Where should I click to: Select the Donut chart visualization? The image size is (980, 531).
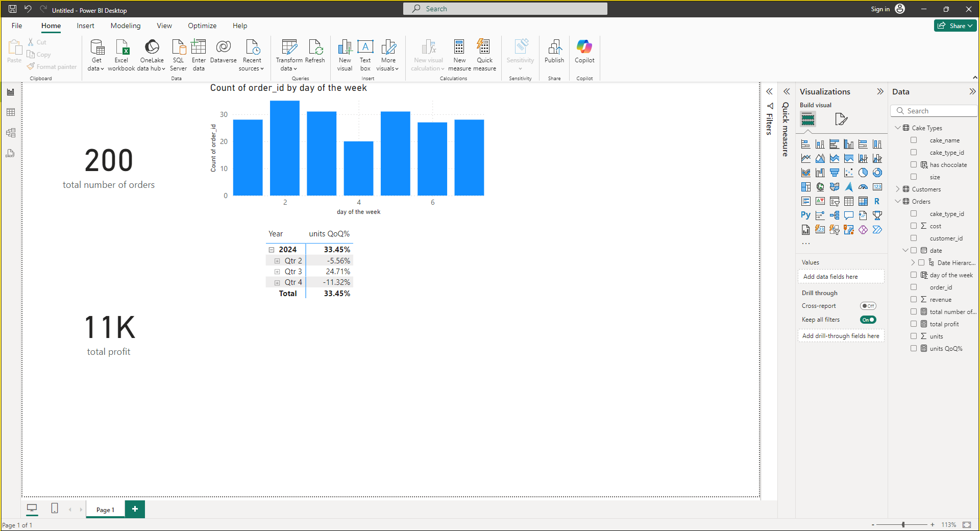[877, 173]
